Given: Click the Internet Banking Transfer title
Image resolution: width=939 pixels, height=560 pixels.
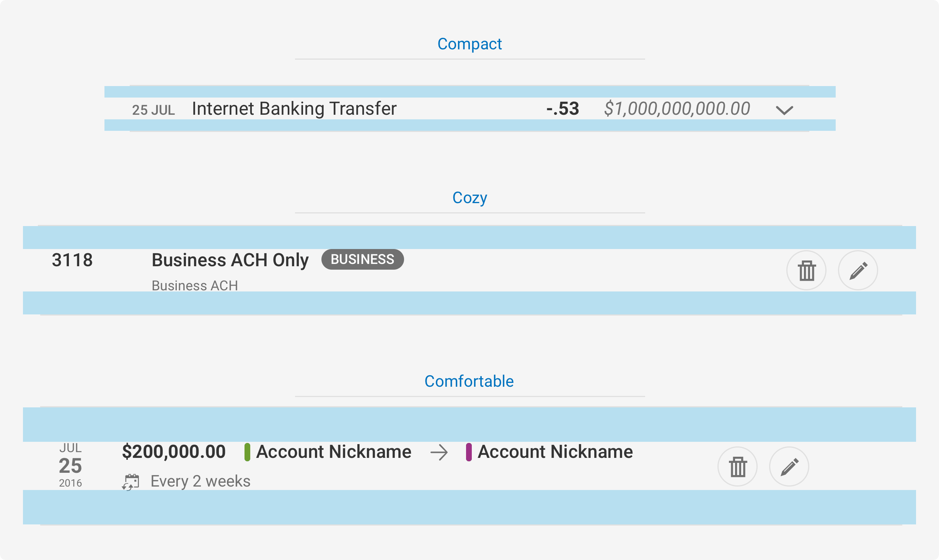Looking at the screenshot, I should pyautogui.click(x=294, y=109).
